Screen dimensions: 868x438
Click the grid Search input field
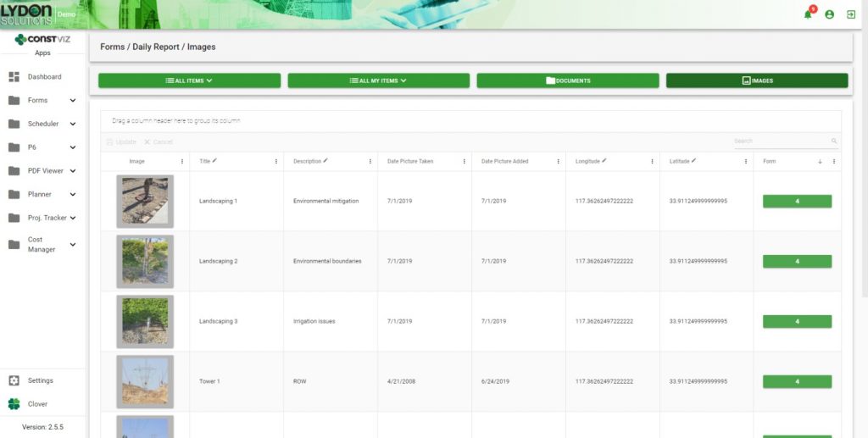(780, 141)
